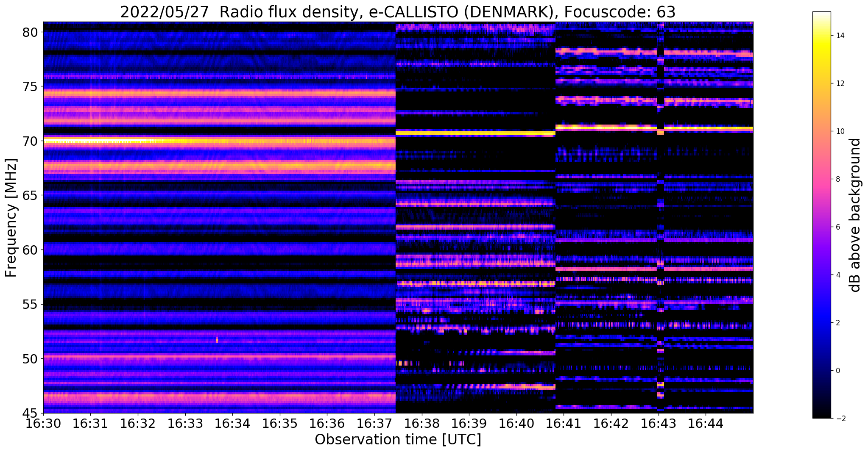Viewport: 868px width, 452px height.
Task: Click the colorbar tick label 2
Action: [x=837, y=323]
